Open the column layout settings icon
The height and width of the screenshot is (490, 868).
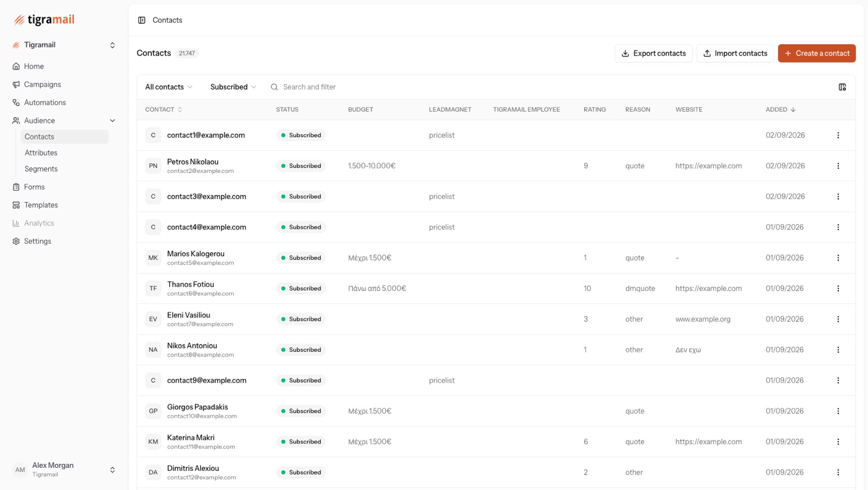pyautogui.click(x=842, y=87)
